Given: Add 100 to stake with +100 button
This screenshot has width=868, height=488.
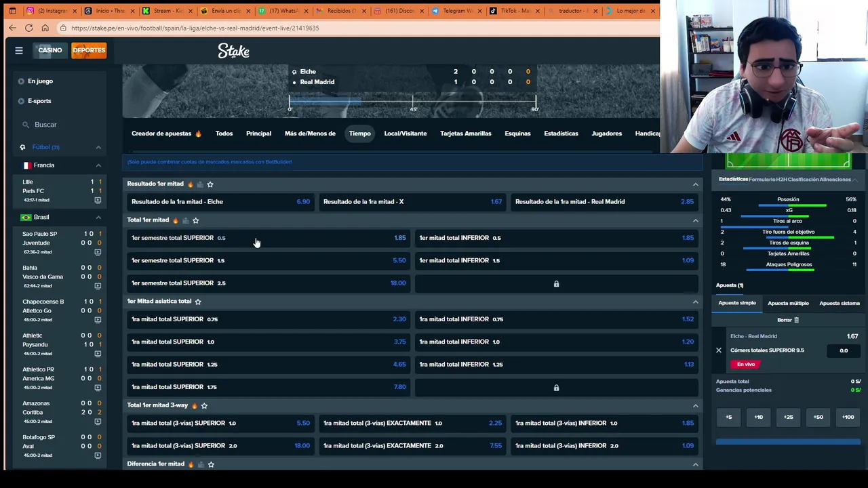Looking at the screenshot, I should click(848, 418).
